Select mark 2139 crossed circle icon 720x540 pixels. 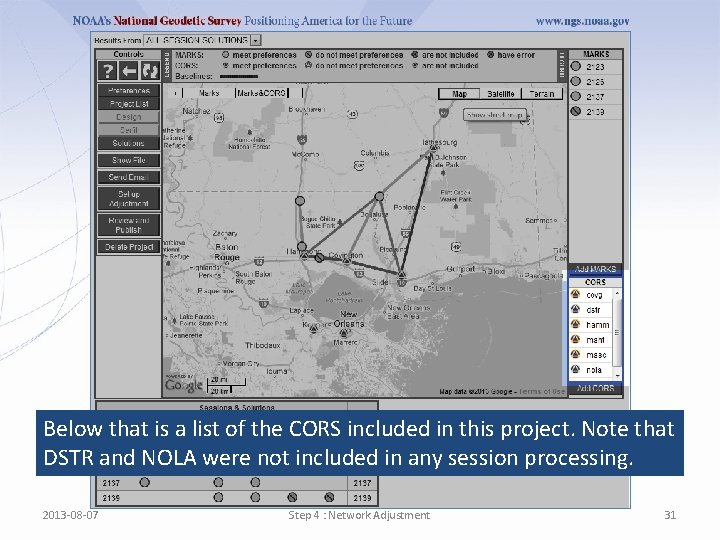[x=575, y=111]
